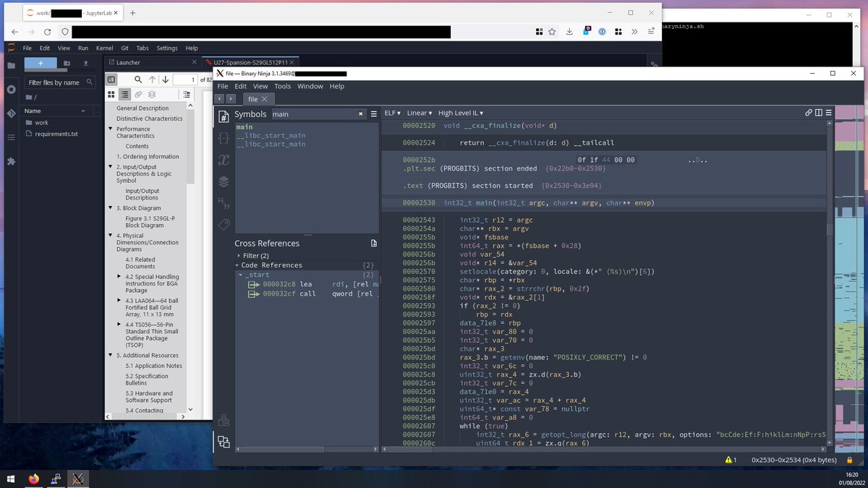Open the Strings quotes sidebar icon
This screenshot has height=488, width=868.
tap(224, 203)
